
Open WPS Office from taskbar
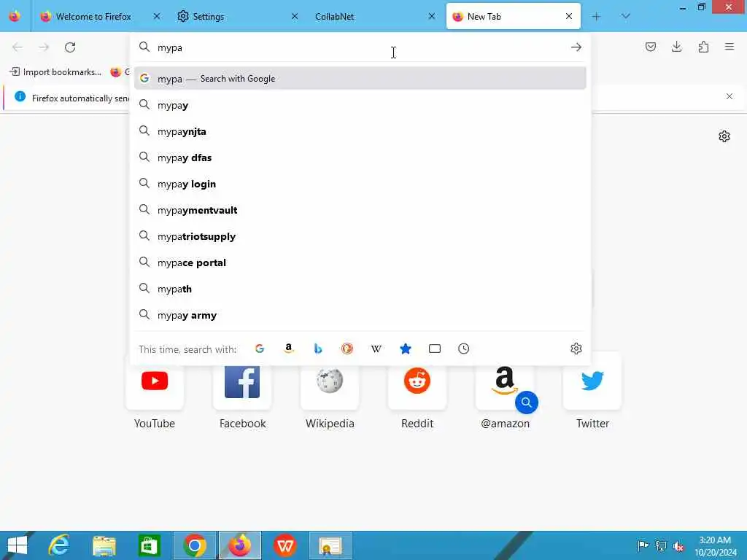coord(285,545)
